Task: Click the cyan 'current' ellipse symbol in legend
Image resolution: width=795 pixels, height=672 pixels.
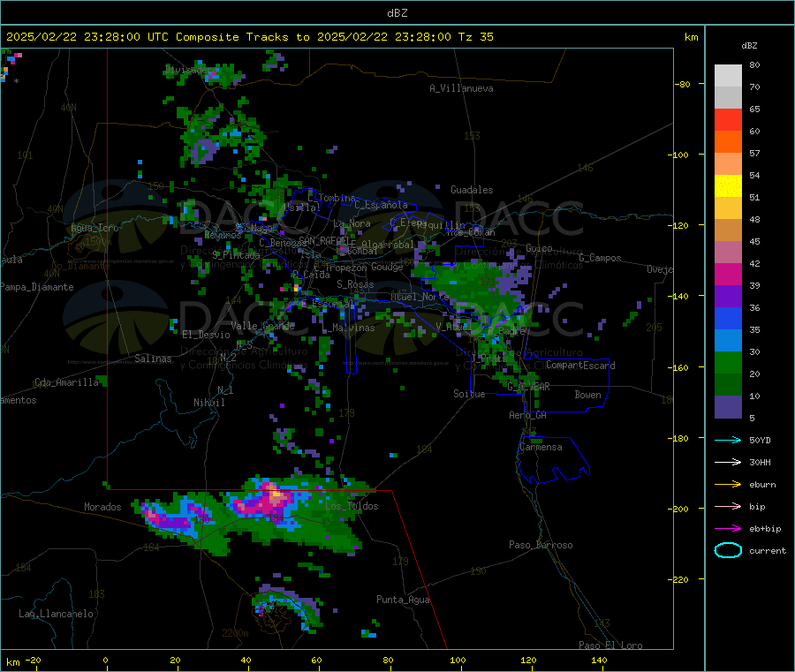Action: (x=728, y=550)
